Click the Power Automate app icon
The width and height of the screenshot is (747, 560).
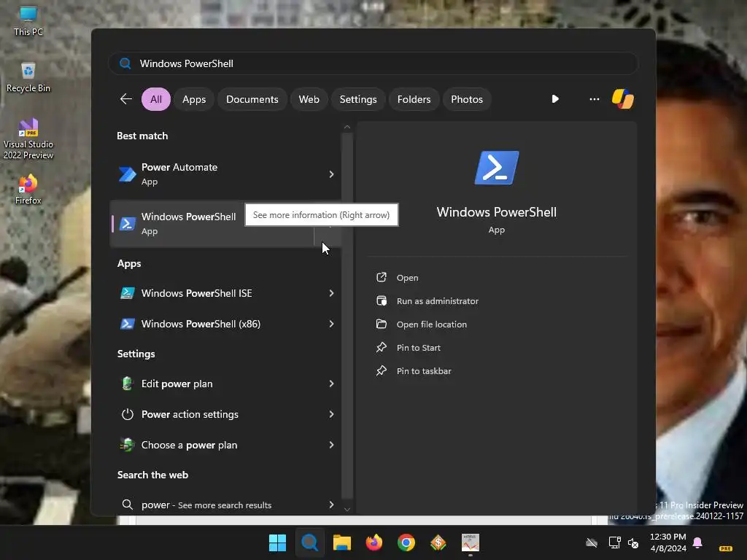click(x=127, y=174)
